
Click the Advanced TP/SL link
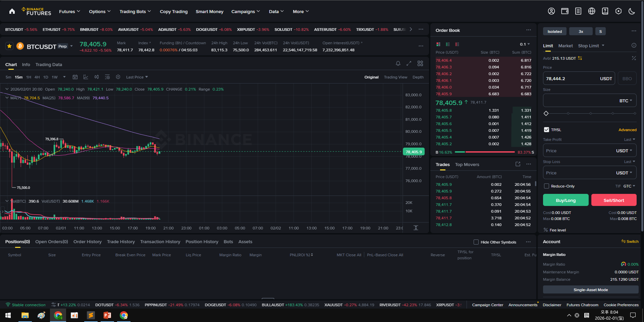(627, 130)
